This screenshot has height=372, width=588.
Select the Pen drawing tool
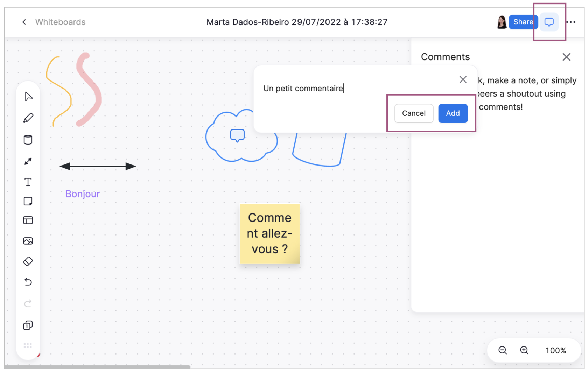(28, 118)
